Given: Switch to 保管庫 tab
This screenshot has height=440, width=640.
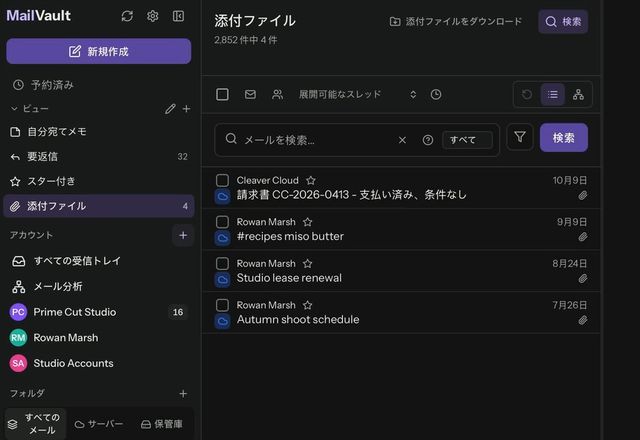Looking at the screenshot, I should pyautogui.click(x=162, y=424).
